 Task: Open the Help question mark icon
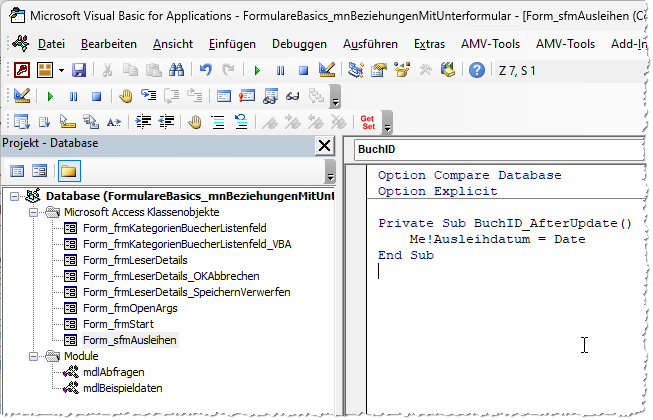click(477, 70)
